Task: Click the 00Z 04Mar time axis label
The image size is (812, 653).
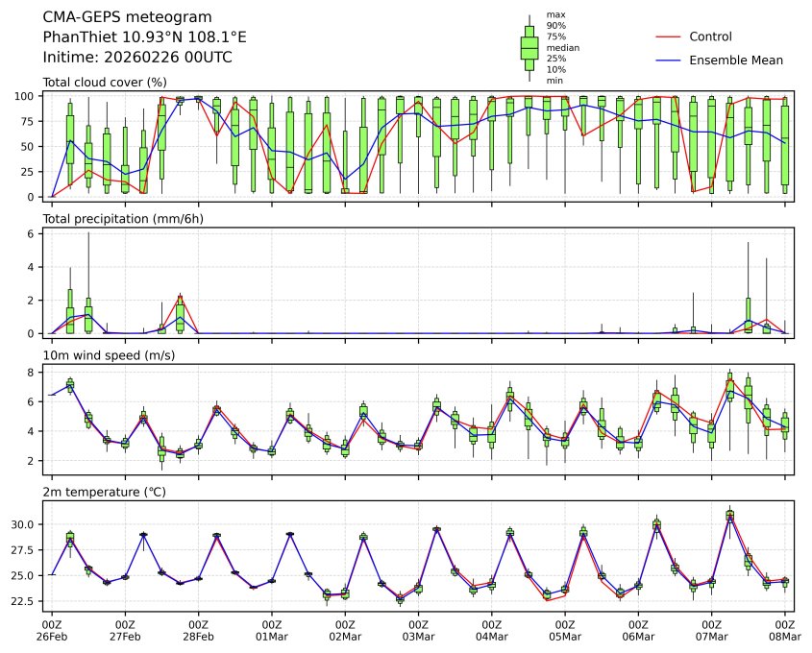Action: click(492, 630)
